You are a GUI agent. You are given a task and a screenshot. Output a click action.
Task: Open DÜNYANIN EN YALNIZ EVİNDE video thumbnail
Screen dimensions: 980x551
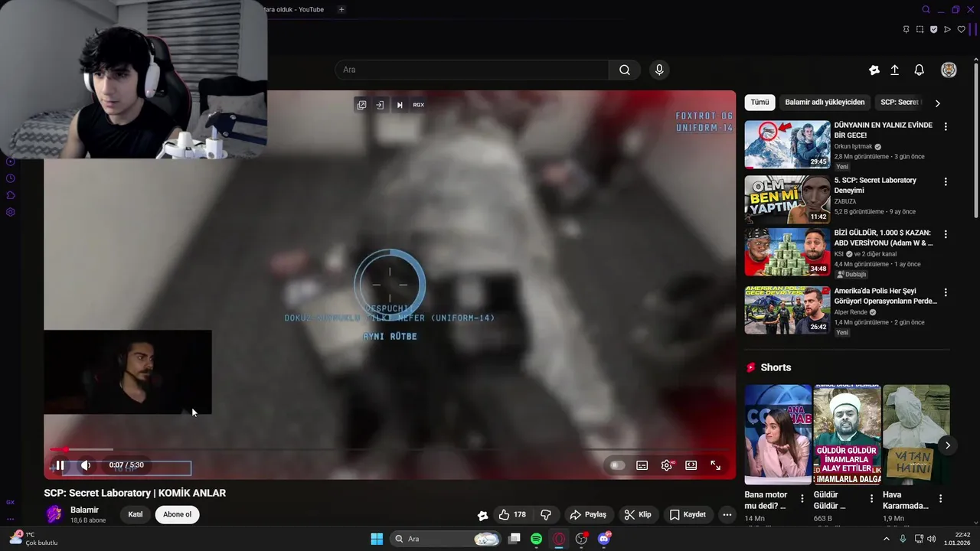787,144
